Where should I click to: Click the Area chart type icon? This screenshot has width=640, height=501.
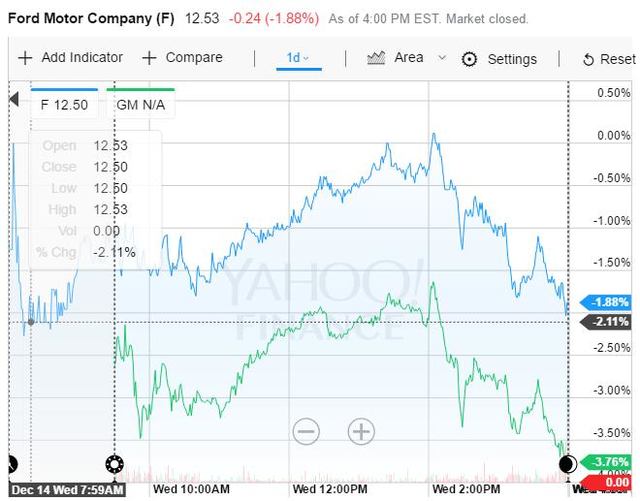pos(376,58)
